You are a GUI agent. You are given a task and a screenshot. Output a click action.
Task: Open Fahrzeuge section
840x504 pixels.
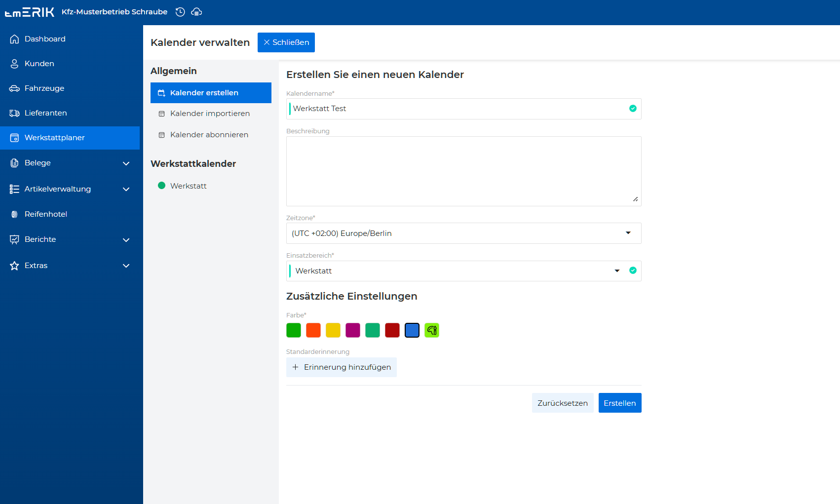tap(70, 88)
